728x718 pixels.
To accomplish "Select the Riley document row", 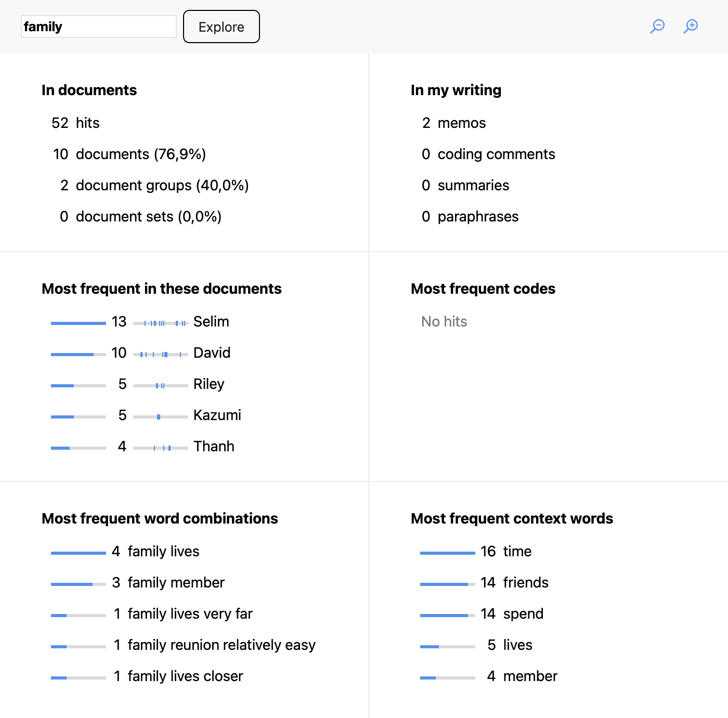I will coord(138,384).
